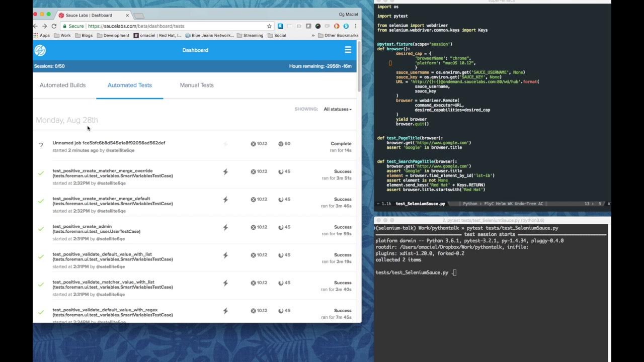Click the lightning bolt for test_positive_validate_default_value_with_list

pos(225,255)
